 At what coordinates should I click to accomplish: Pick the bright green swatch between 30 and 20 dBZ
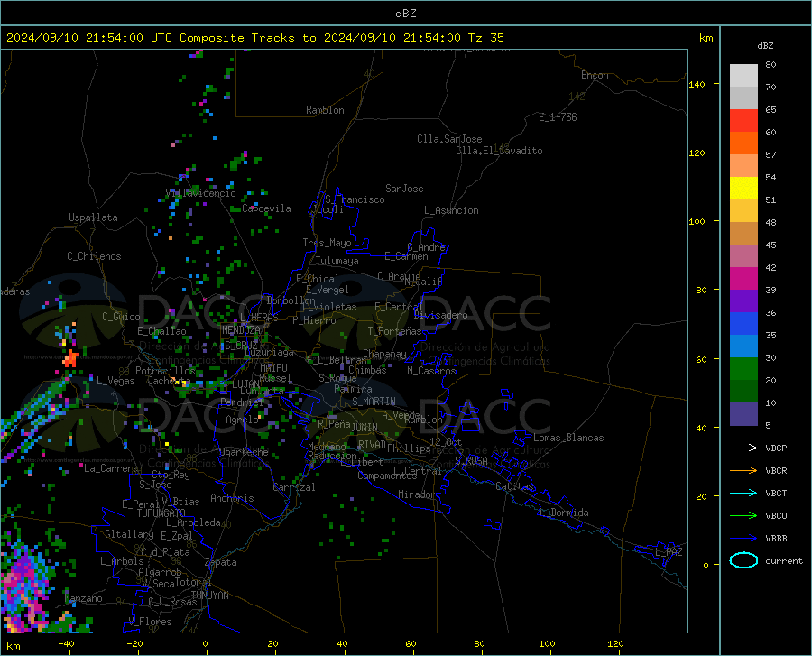(743, 369)
